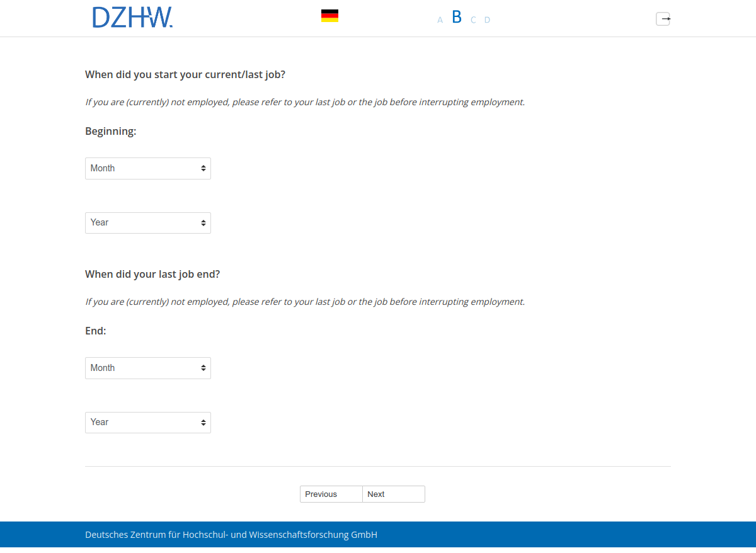Select smallest font size A
This screenshot has width=756, height=553.
(x=440, y=20)
